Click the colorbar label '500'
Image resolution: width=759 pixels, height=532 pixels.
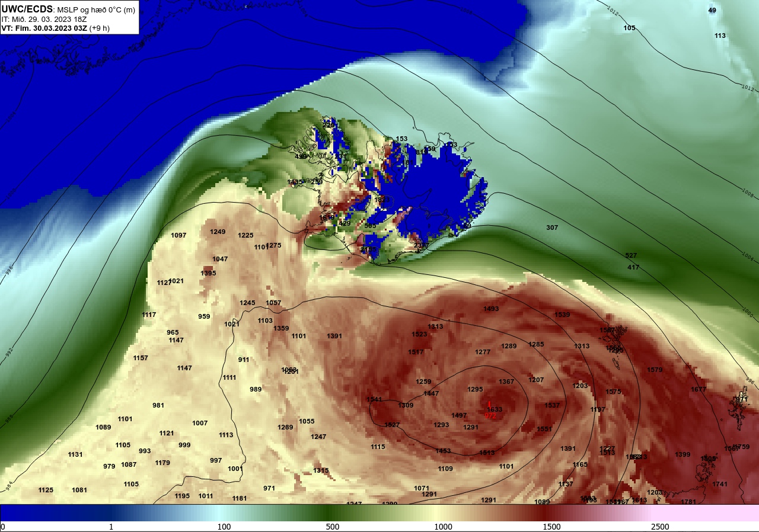(x=333, y=527)
